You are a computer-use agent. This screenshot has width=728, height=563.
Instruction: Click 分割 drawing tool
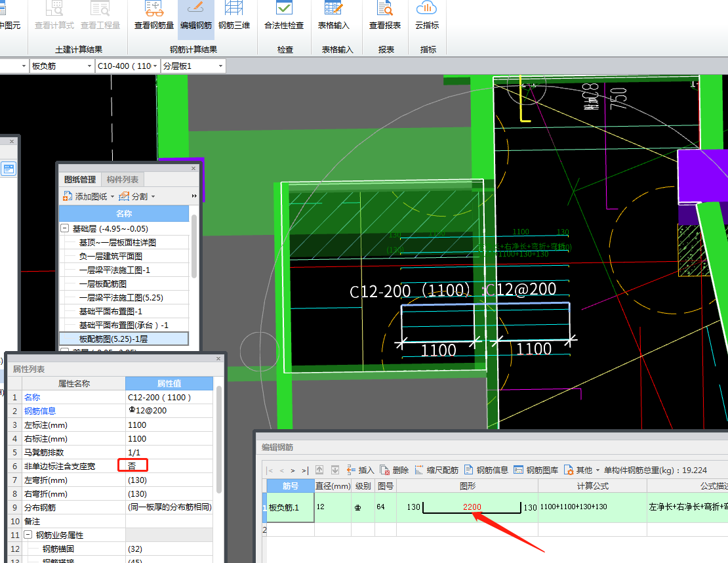click(x=134, y=196)
